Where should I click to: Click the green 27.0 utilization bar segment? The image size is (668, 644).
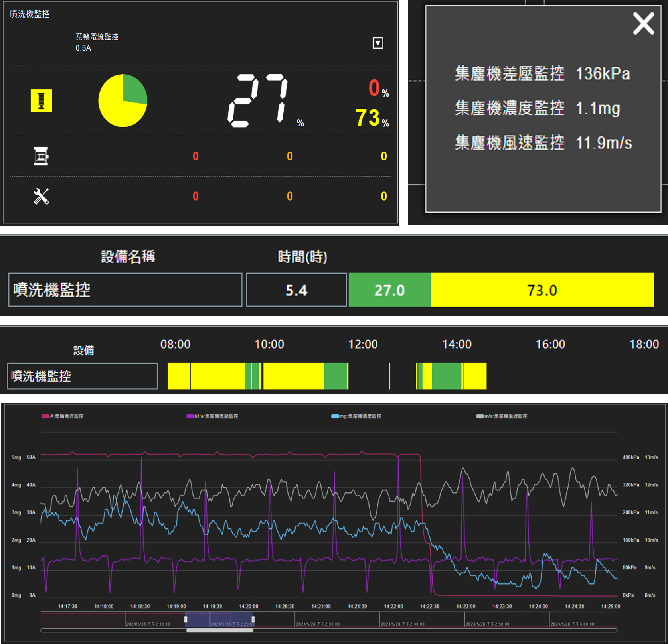pos(389,290)
